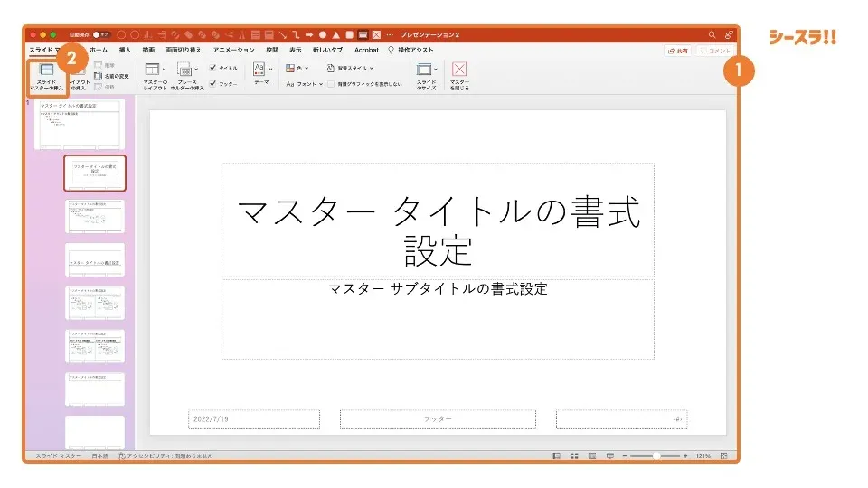The width and height of the screenshot is (868, 488).
Task: Click the search magnifier in the title bar
Action: tap(712, 34)
